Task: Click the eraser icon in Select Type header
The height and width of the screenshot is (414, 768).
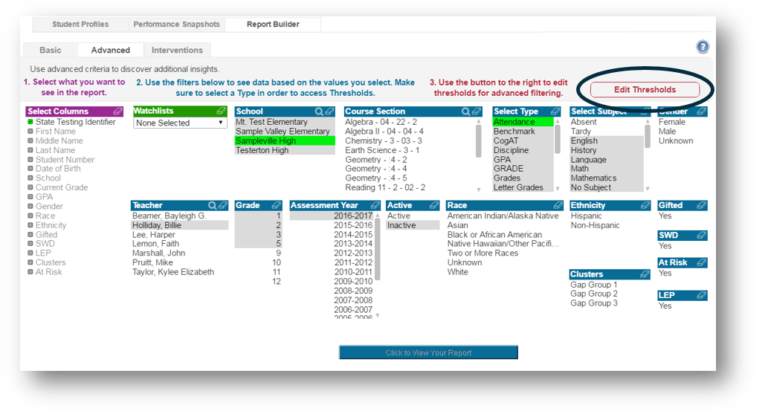Action: coord(555,111)
